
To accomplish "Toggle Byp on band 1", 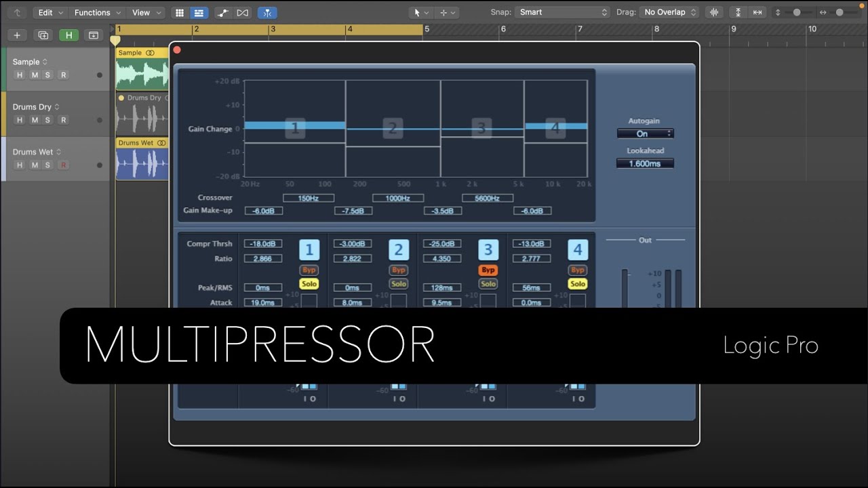I will point(309,270).
